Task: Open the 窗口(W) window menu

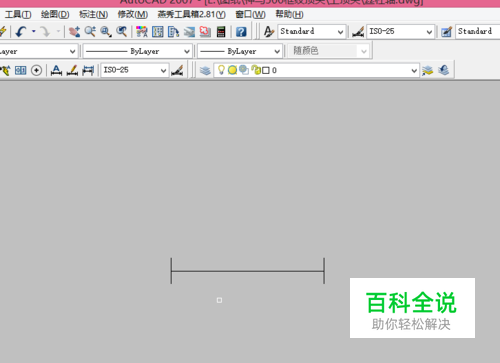Action: [250, 15]
